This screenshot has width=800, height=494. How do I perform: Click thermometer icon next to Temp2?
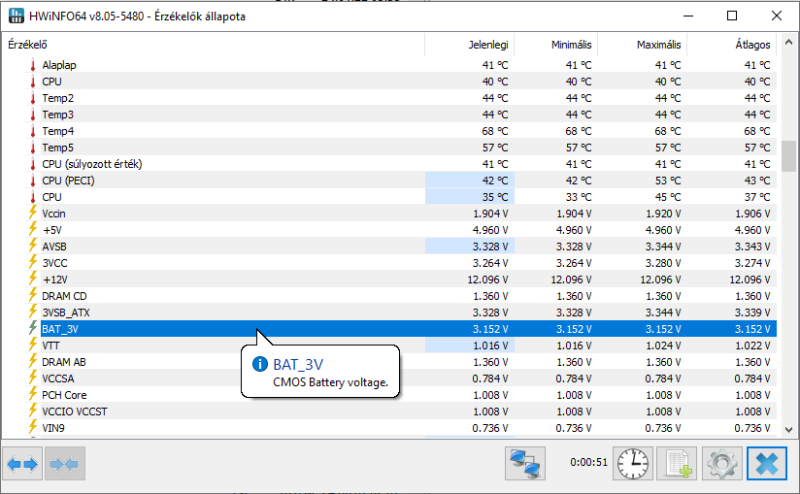[x=33, y=98]
